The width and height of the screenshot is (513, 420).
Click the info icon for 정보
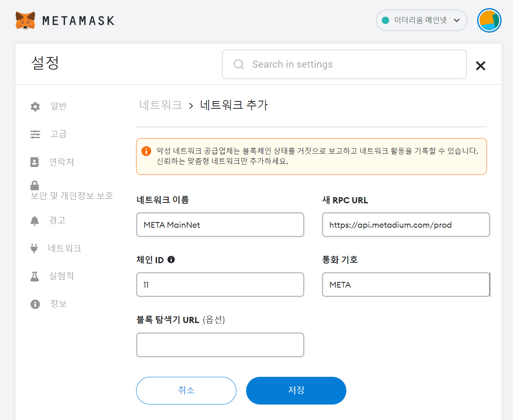35,304
